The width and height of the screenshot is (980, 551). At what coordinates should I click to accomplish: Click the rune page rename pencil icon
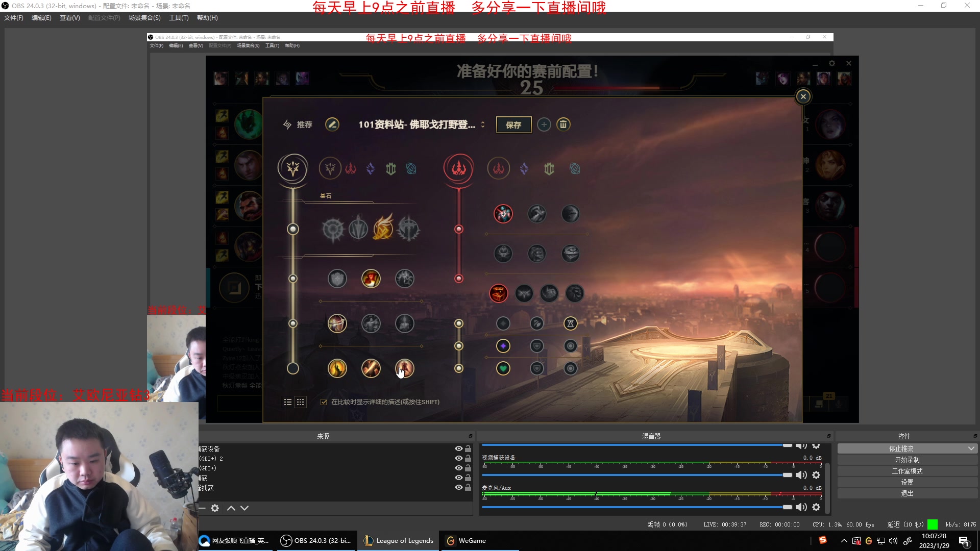tap(332, 124)
